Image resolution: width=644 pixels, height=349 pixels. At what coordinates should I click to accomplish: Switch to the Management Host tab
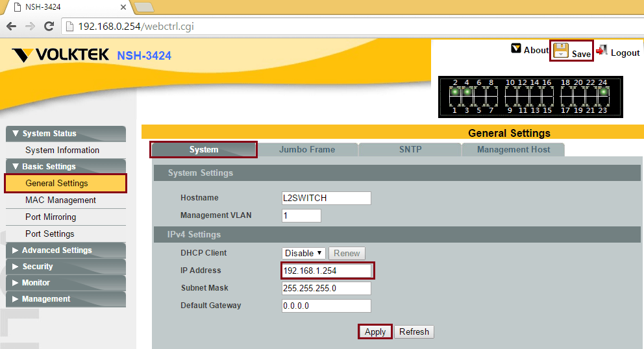pos(514,149)
